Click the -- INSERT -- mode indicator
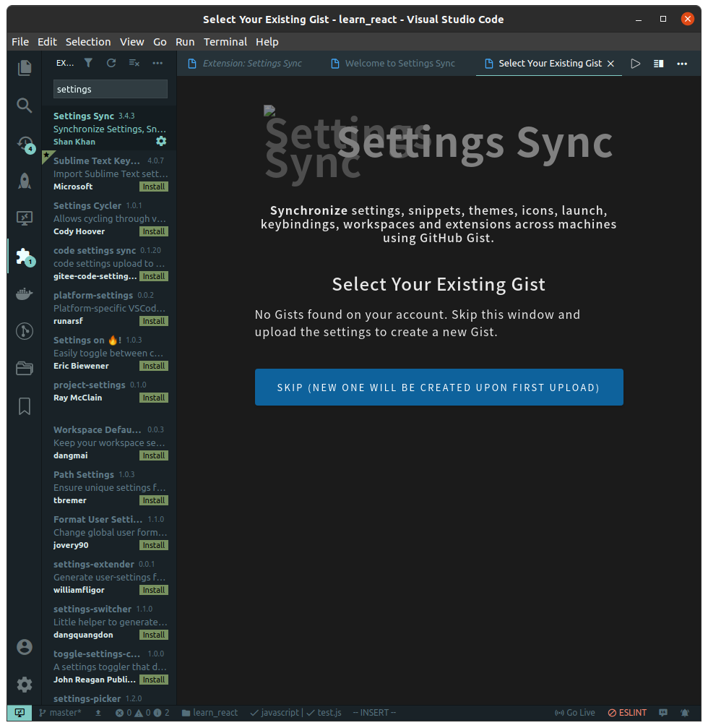708x728 pixels. pos(374,713)
